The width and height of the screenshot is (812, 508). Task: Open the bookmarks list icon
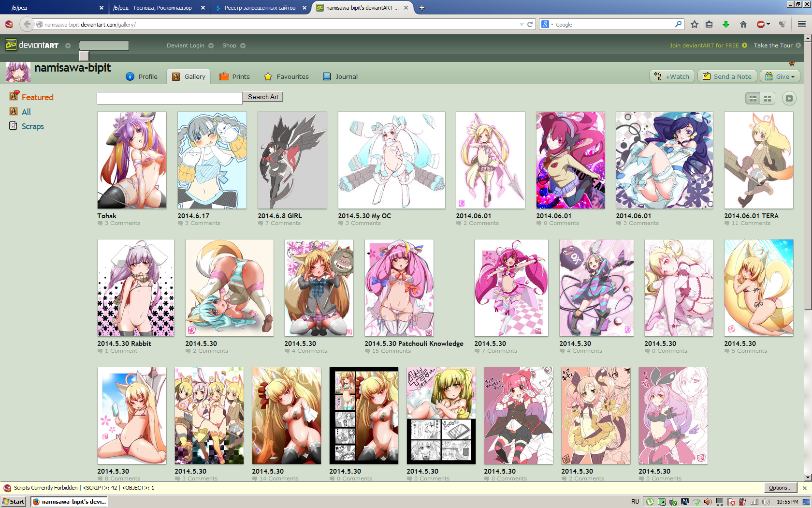tap(709, 24)
